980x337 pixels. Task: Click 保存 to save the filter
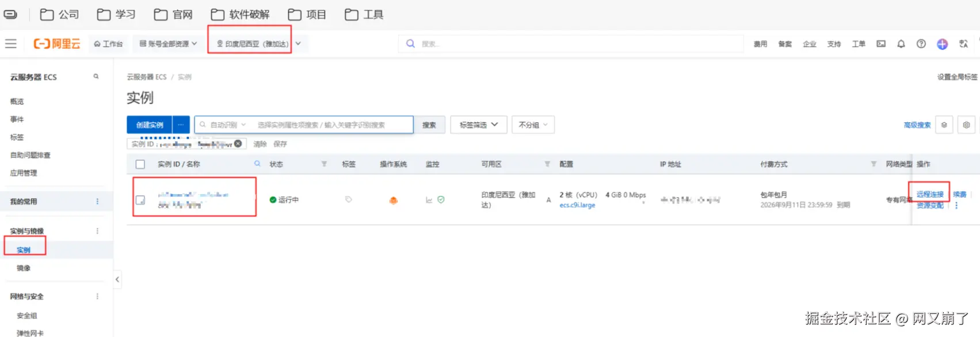[280, 144]
